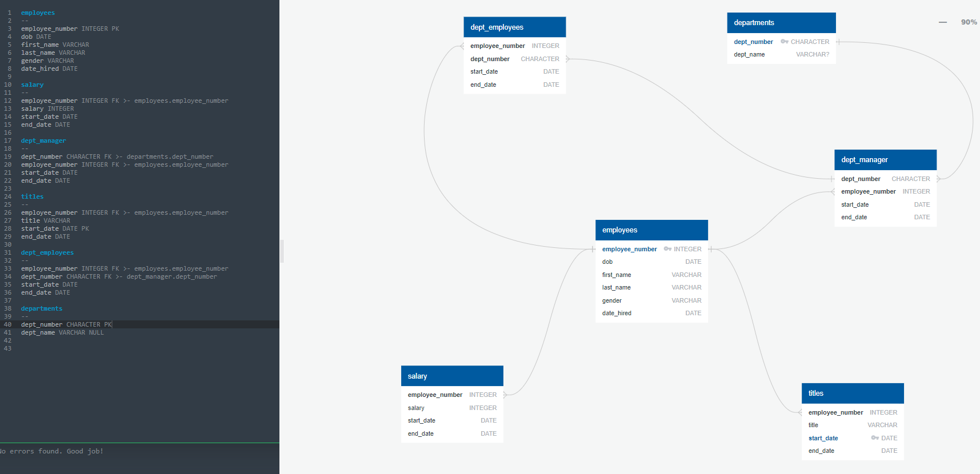Select the dept_employees table header in diagram
Viewport: 980px width, 474px height.
tap(515, 27)
